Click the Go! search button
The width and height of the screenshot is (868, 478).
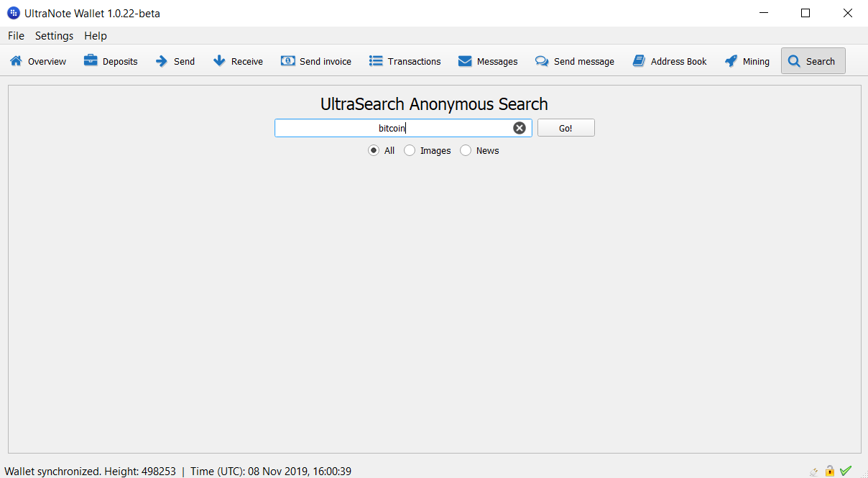565,128
